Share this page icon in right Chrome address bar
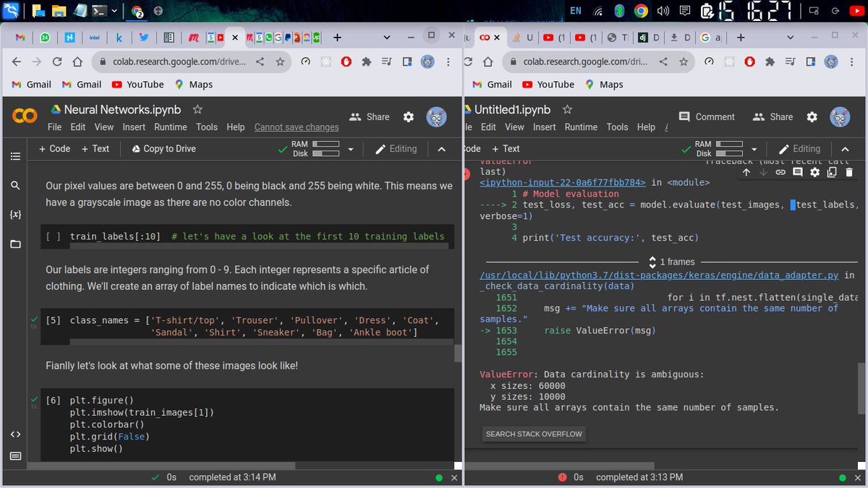Viewport: 868px width, 488px height. click(x=663, y=62)
